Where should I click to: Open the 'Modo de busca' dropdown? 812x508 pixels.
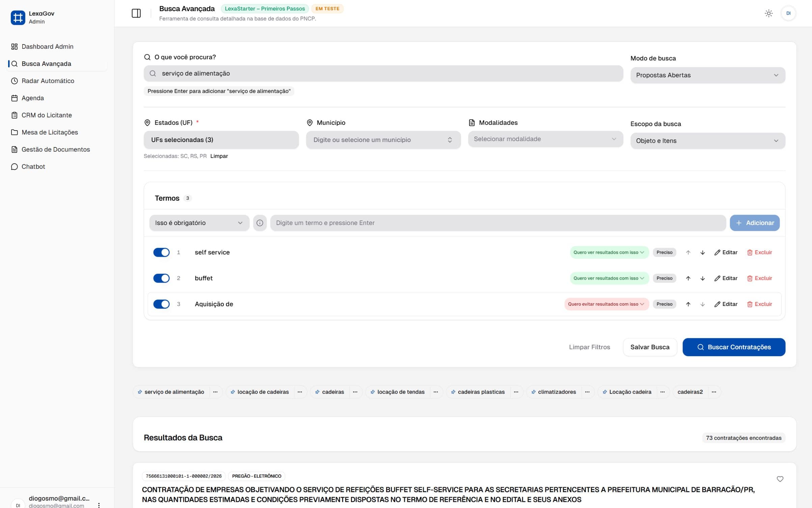[x=708, y=75]
